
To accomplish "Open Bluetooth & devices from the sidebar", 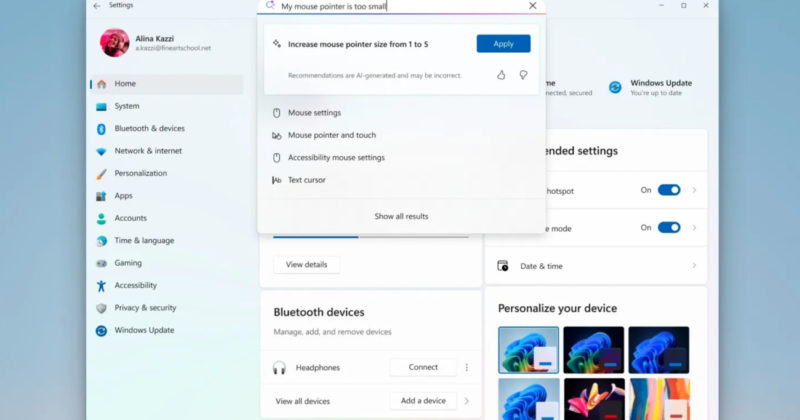I will [x=149, y=128].
